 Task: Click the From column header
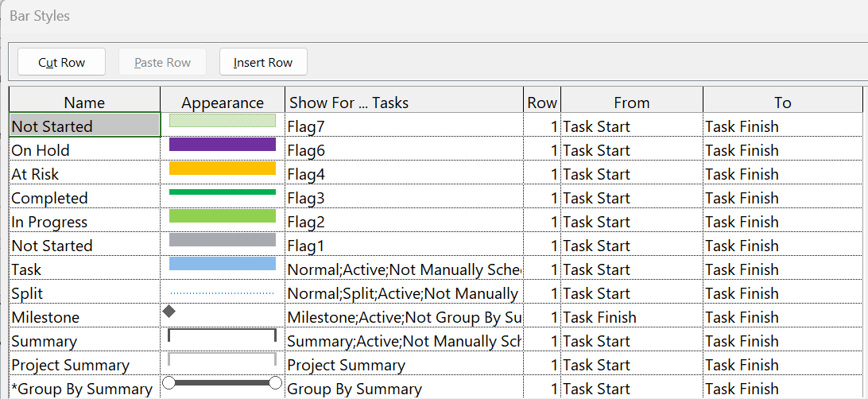pos(632,101)
